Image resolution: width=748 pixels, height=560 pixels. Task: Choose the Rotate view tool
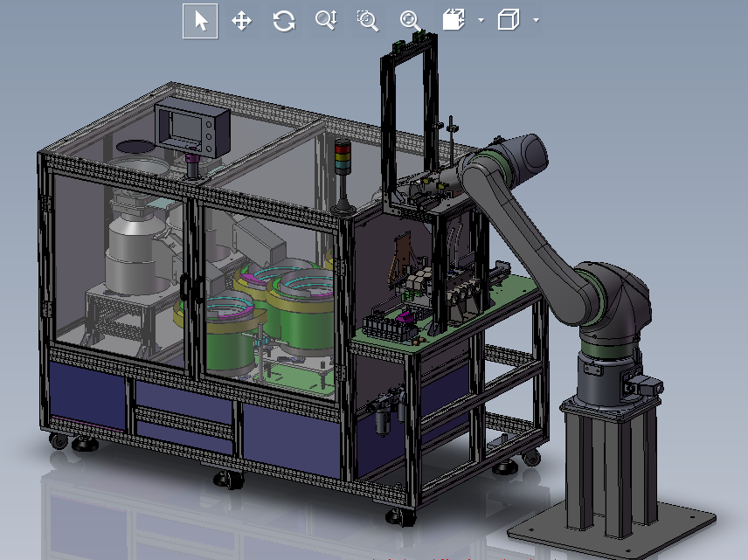pos(284,22)
